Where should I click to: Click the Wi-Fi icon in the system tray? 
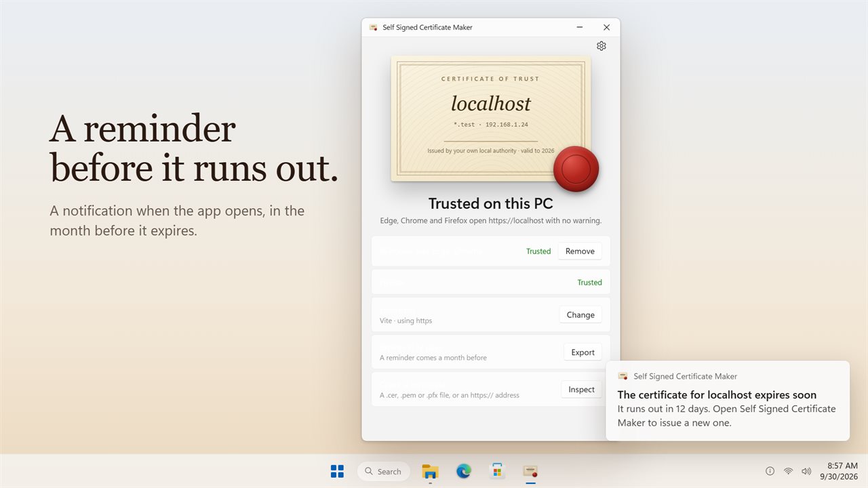point(788,471)
